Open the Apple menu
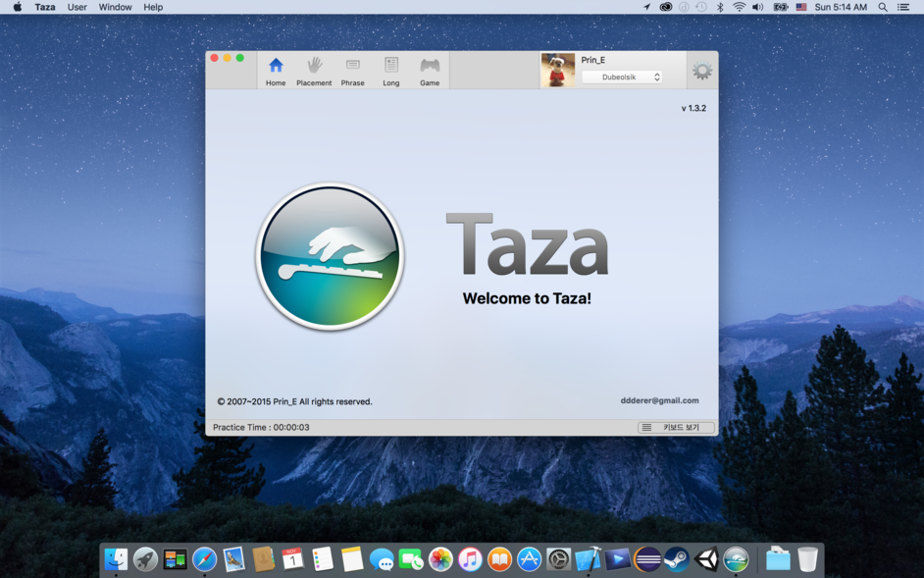The width and height of the screenshot is (924, 578). click(x=17, y=7)
